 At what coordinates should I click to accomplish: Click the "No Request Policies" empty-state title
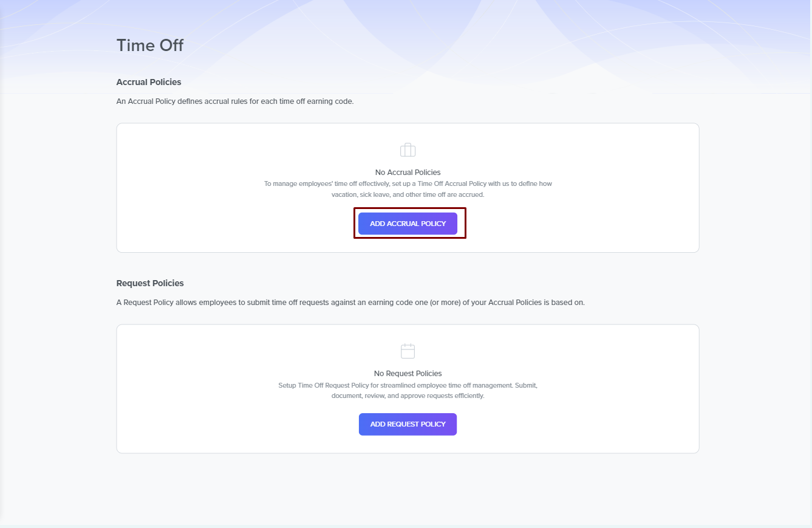click(408, 374)
